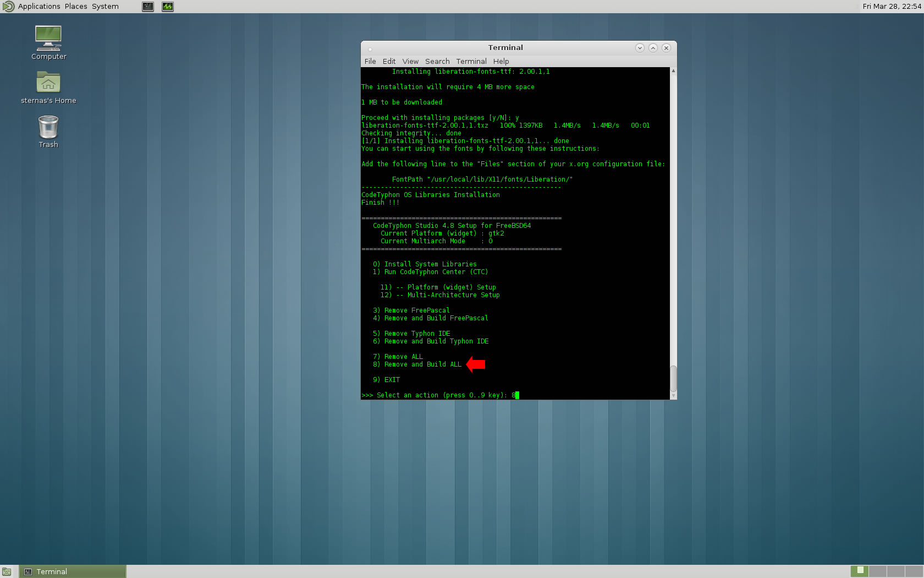The width and height of the screenshot is (924, 578).
Task: Click '5) Remove Typhon IDE' line
Action: 411,334
